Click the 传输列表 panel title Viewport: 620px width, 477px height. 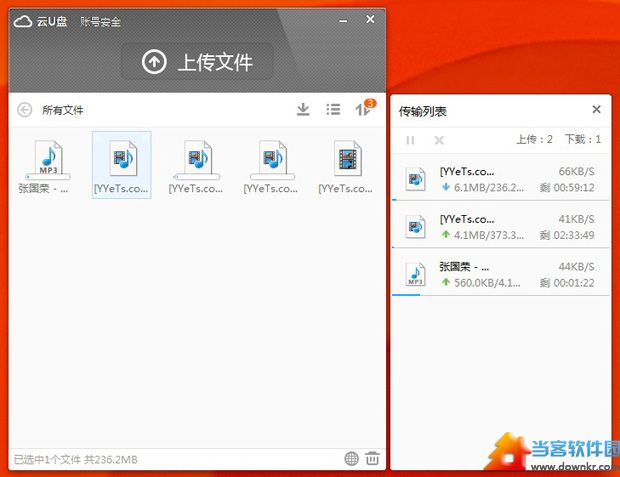tap(422, 112)
